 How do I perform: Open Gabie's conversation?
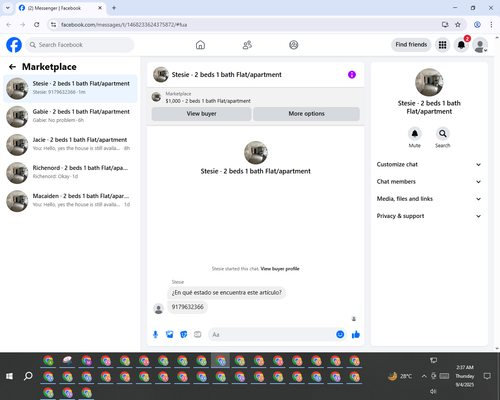(70, 117)
